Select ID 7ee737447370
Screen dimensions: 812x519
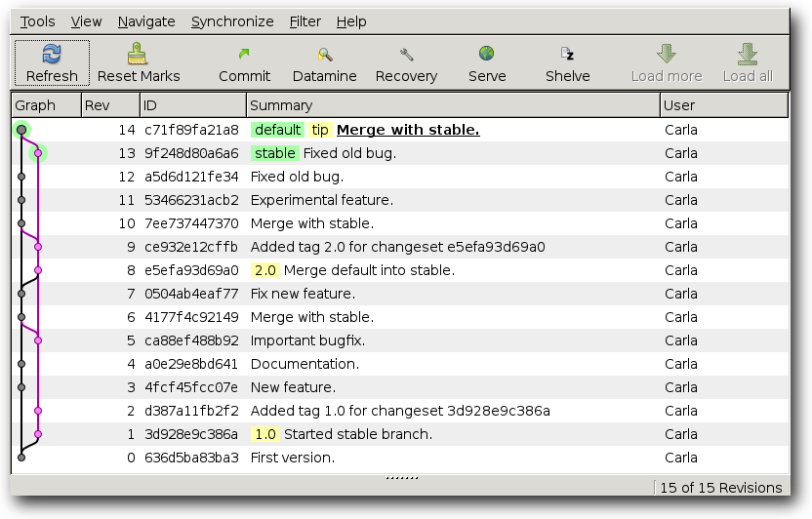191,223
